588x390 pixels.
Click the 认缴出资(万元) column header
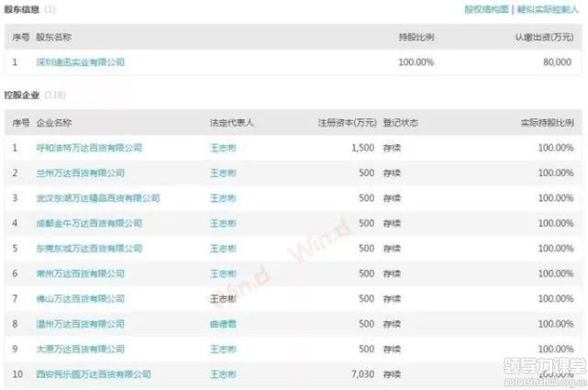pos(544,37)
